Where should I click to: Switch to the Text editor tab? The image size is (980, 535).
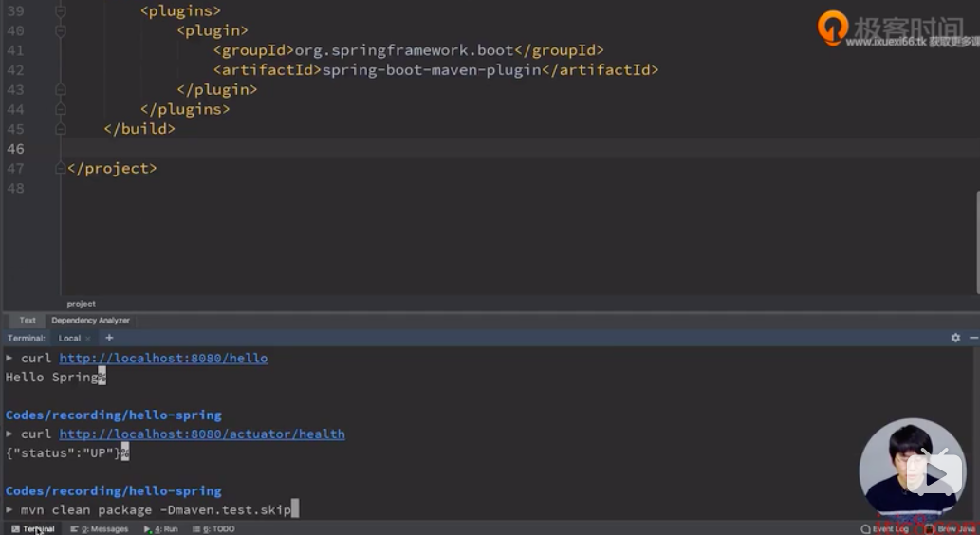click(28, 320)
